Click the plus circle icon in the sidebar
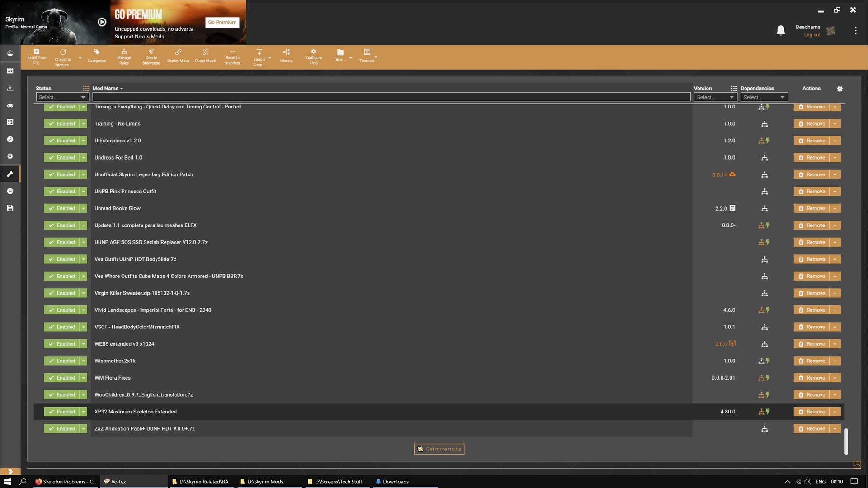 [x=10, y=191]
